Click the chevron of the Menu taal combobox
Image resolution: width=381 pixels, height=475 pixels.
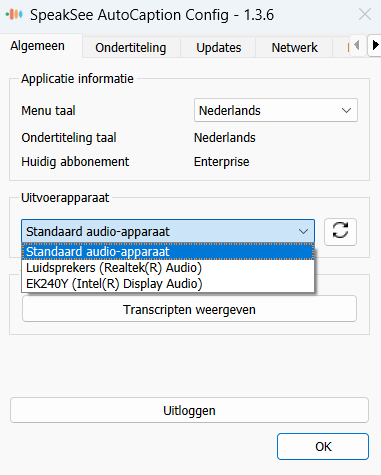(x=347, y=110)
